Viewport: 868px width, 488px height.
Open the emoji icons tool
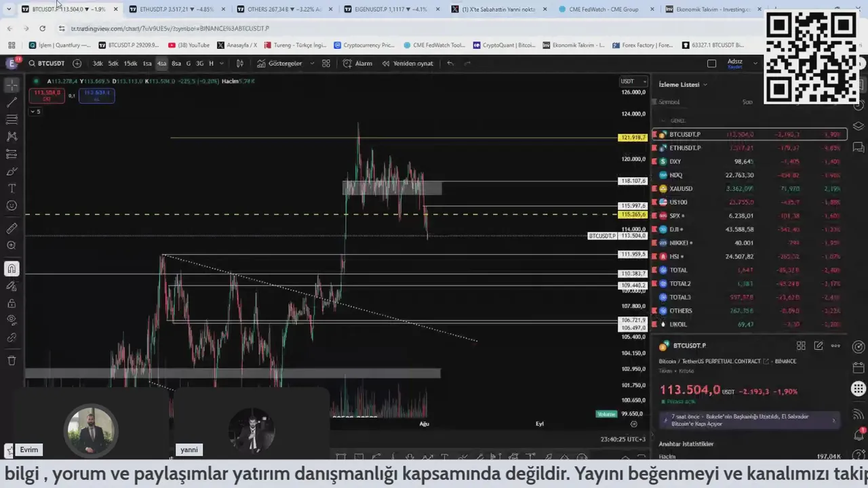tap(12, 205)
